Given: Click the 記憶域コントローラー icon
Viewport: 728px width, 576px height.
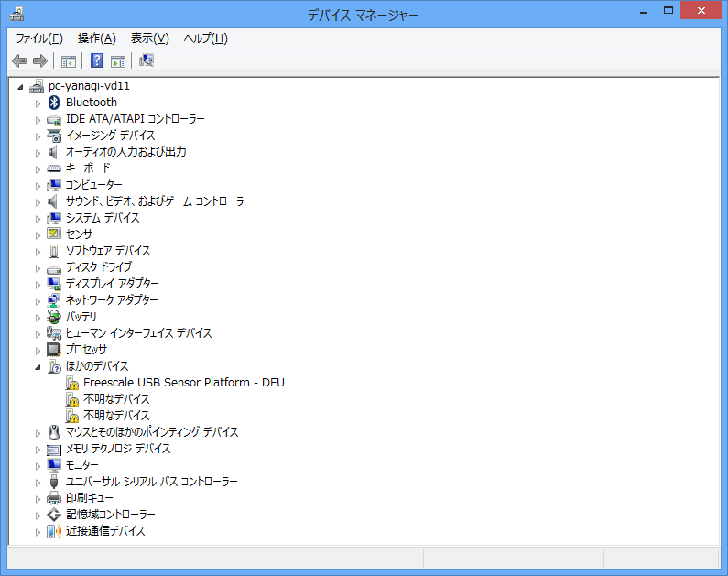Looking at the screenshot, I should [54, 515].
